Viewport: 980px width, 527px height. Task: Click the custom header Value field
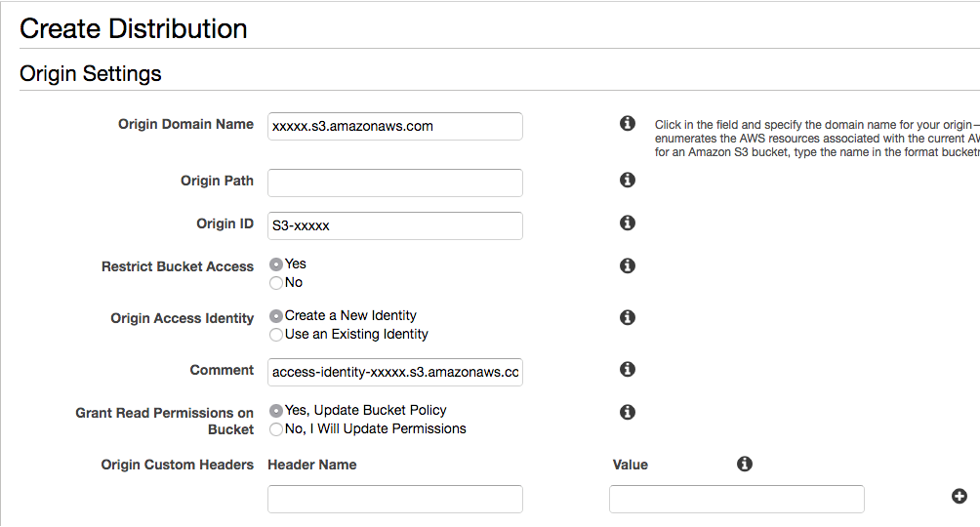point(736,499)
